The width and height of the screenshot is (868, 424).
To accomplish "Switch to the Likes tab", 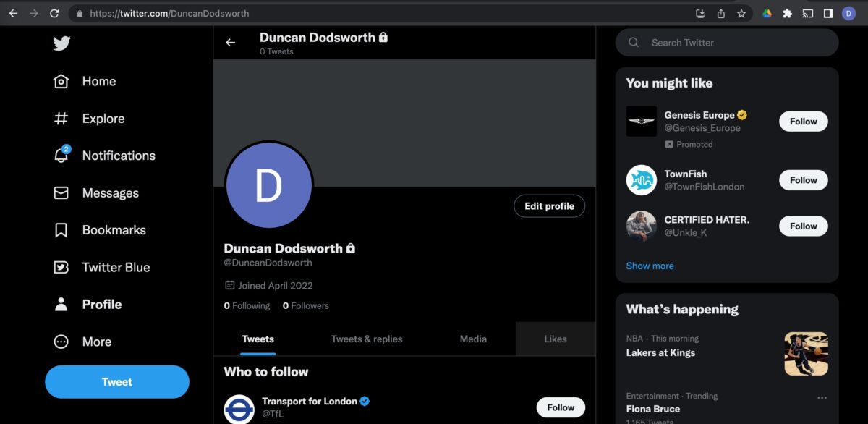I will (556, 339).
